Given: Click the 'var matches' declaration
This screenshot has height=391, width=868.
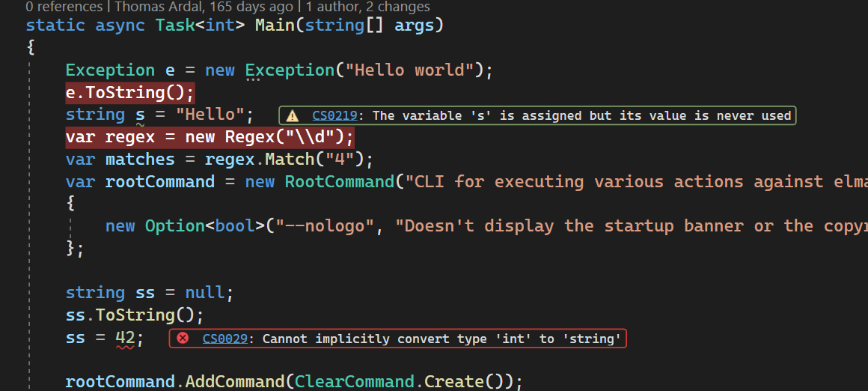Looking at the screenshot, I should [x=120, y=160].
